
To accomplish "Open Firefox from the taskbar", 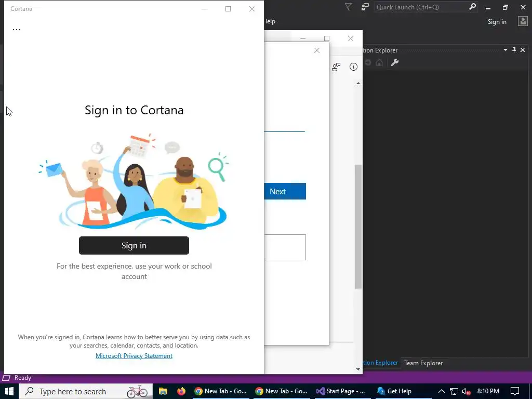I will 181,391.
